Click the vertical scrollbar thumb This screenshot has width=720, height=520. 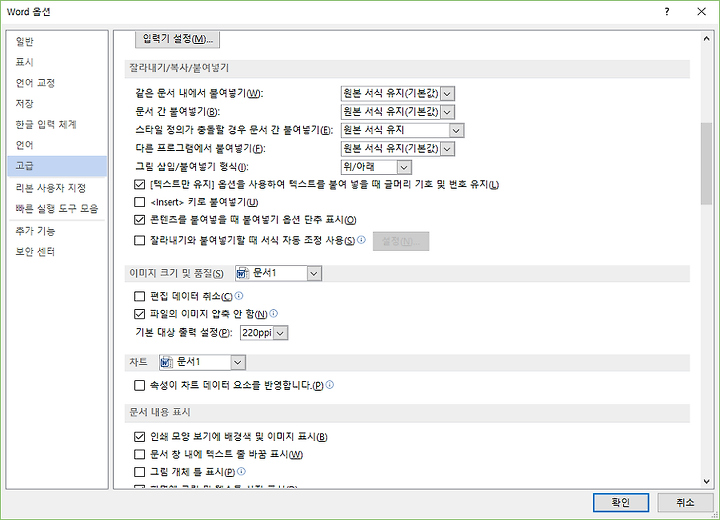tap(706, 164)
